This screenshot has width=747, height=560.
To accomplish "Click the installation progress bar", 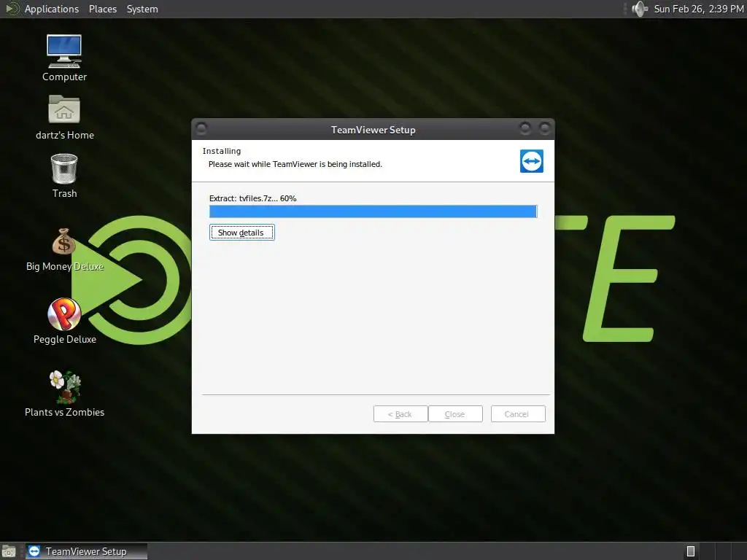I will point(373,211).
